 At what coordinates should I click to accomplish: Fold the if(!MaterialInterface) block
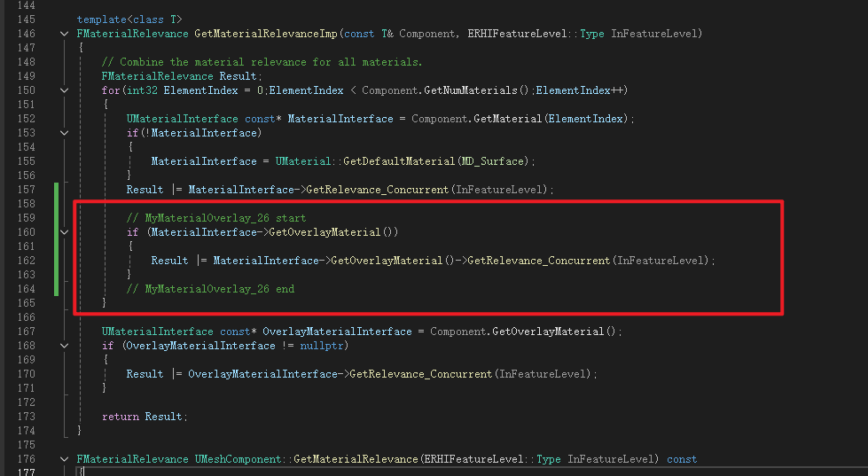coord(65,133)
